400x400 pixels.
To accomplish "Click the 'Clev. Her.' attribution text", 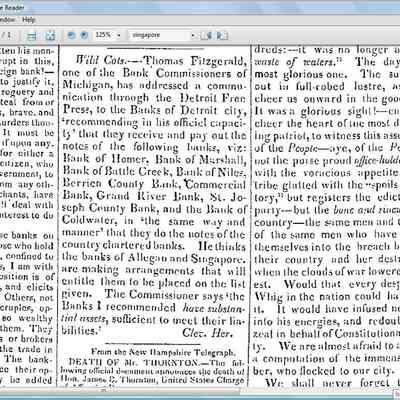I will (x=207, y=332).
